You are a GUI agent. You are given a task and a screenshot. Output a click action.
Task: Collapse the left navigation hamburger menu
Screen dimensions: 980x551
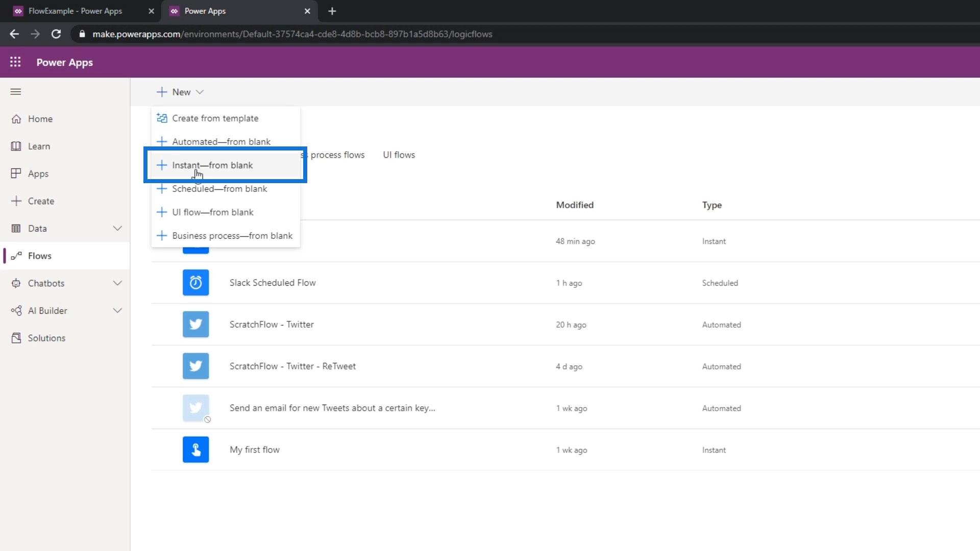tap(16, 92)
